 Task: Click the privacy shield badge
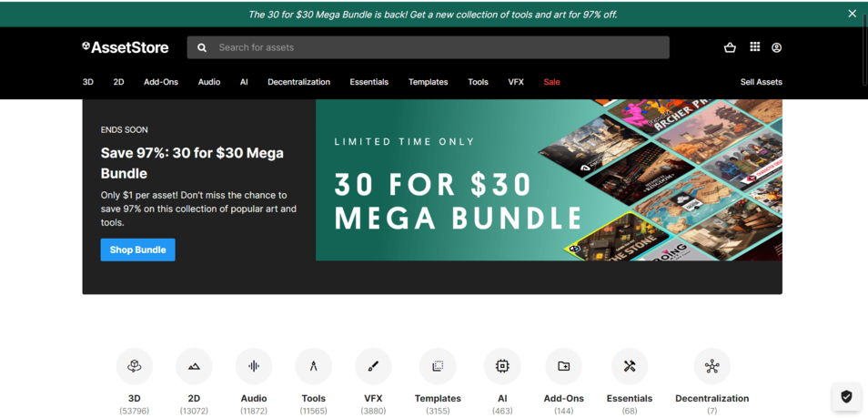coord(846,396)
